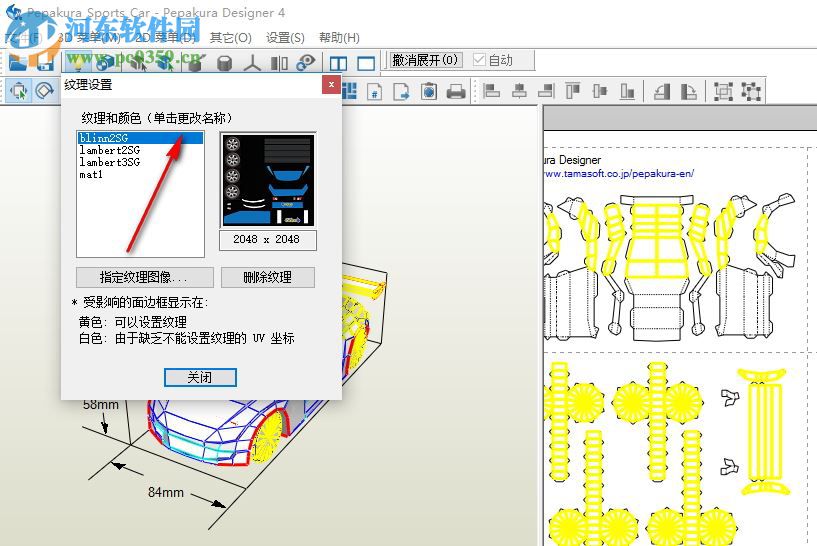Click the printer icon in toolbar

456,92
